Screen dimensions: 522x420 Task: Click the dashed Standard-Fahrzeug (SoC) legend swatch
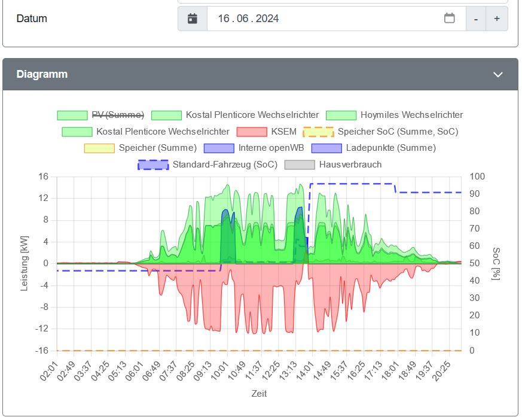153,165
